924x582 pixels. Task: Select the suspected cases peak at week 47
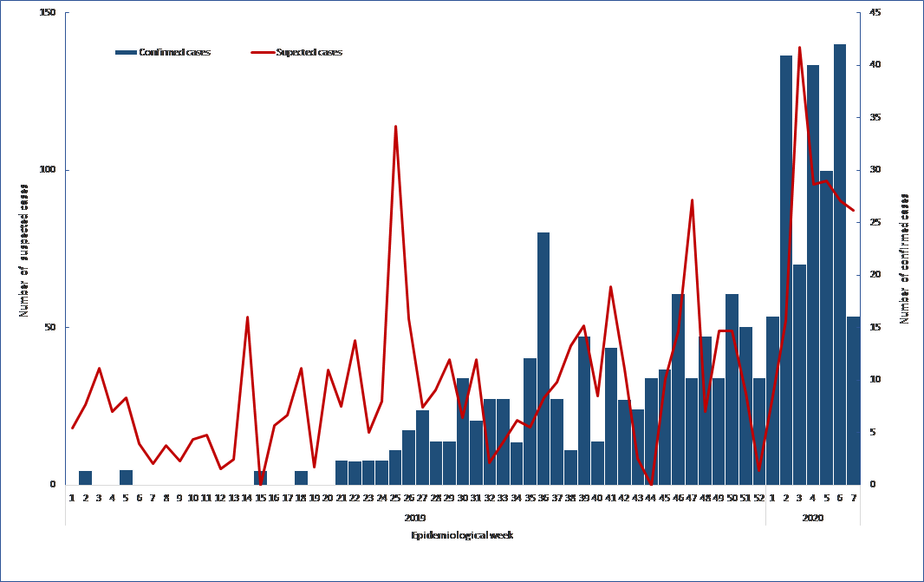tap(692, 200)
